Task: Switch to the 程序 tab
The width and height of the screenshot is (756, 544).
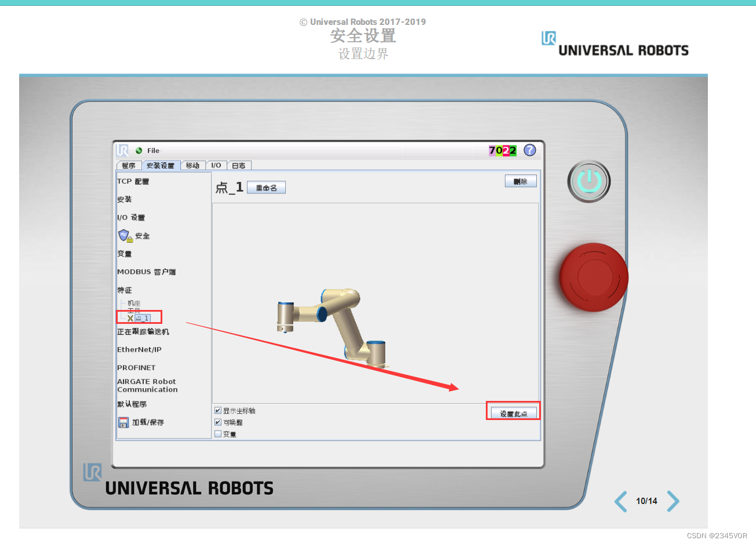Action: pos(129,166)
